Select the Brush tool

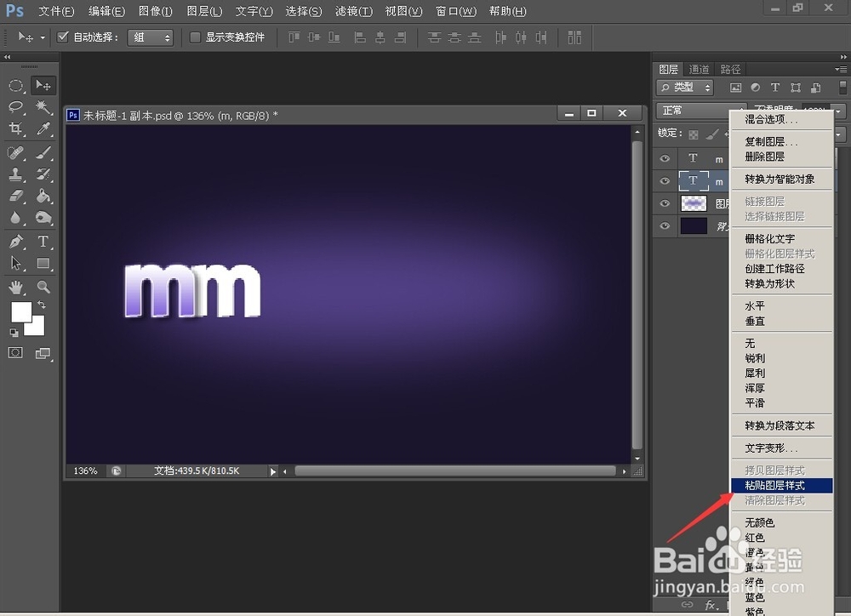43,152
